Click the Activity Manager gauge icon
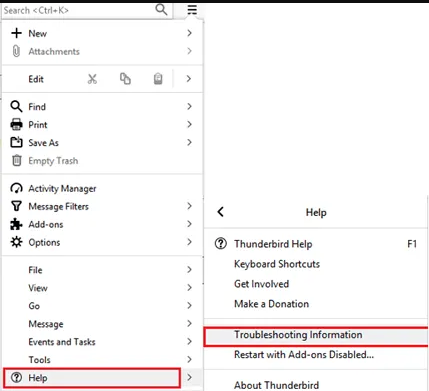 tap(16, 188)
